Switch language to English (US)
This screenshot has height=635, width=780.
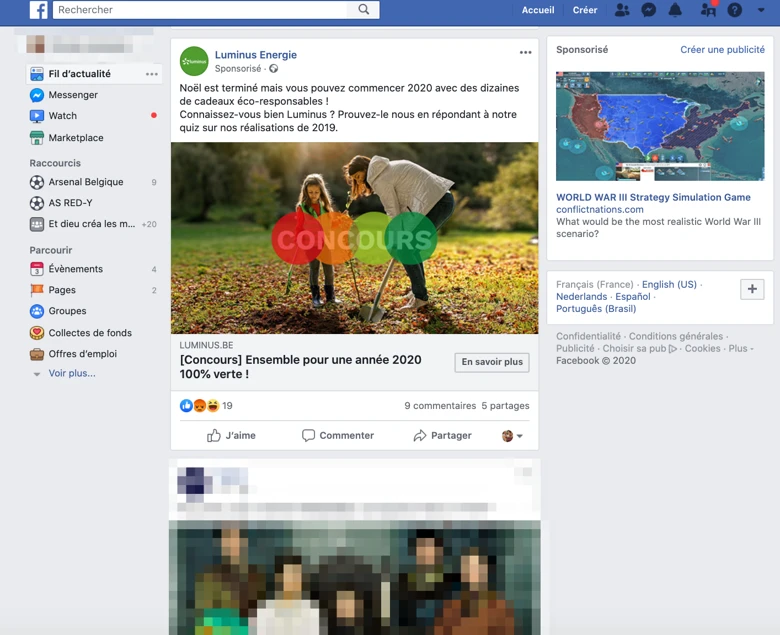pyautogui.click(x=669, y=284)
